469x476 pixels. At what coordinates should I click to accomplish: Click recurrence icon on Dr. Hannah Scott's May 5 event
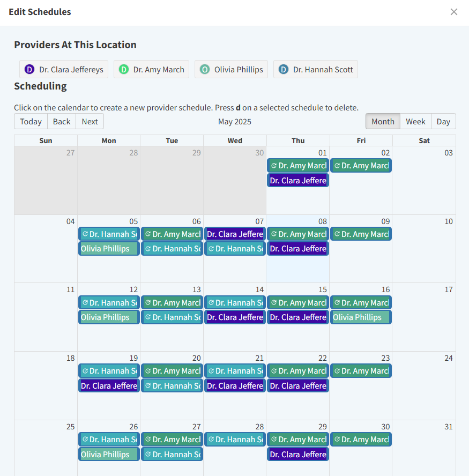coord(85,234)
